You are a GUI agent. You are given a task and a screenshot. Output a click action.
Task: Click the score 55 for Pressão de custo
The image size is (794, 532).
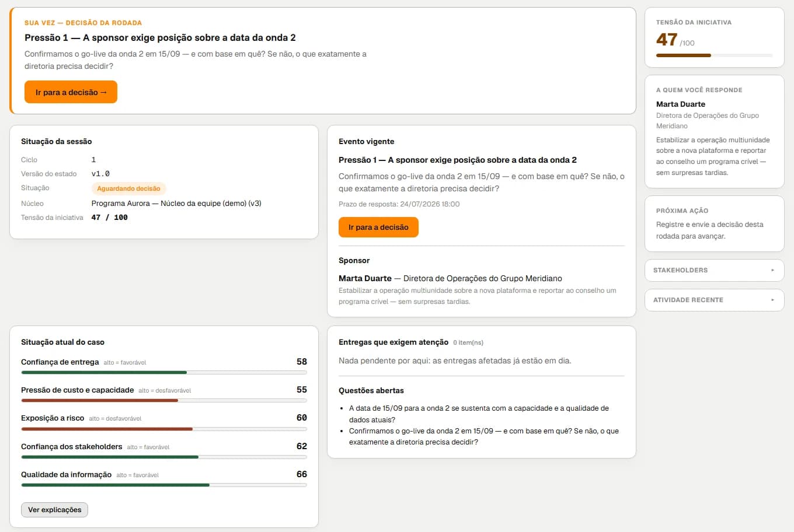tap(302, 390)
